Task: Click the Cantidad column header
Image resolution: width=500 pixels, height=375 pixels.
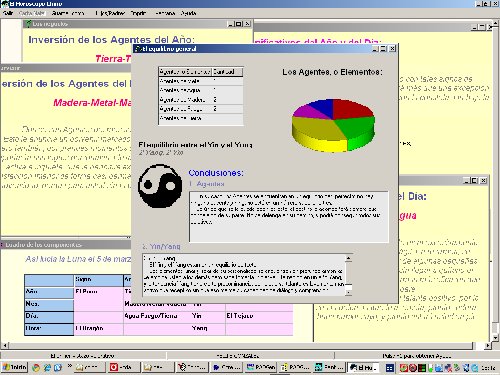Action: click(x=227, y=72)
